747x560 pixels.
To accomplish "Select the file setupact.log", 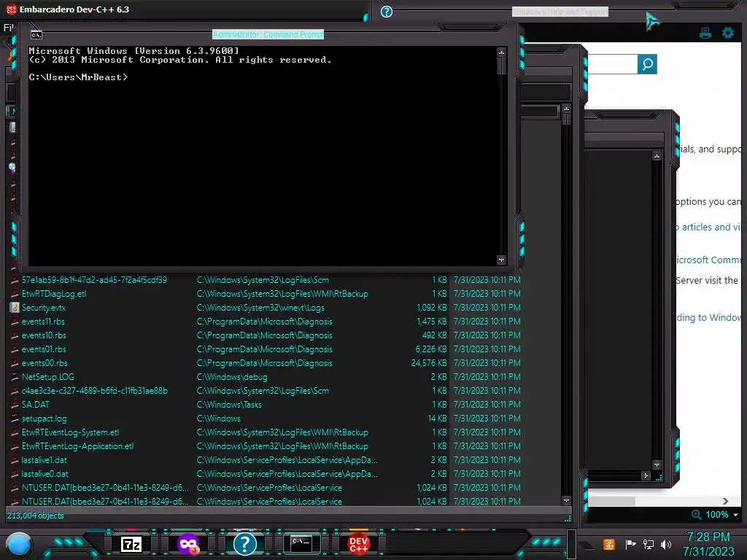I will coord(44,419).
